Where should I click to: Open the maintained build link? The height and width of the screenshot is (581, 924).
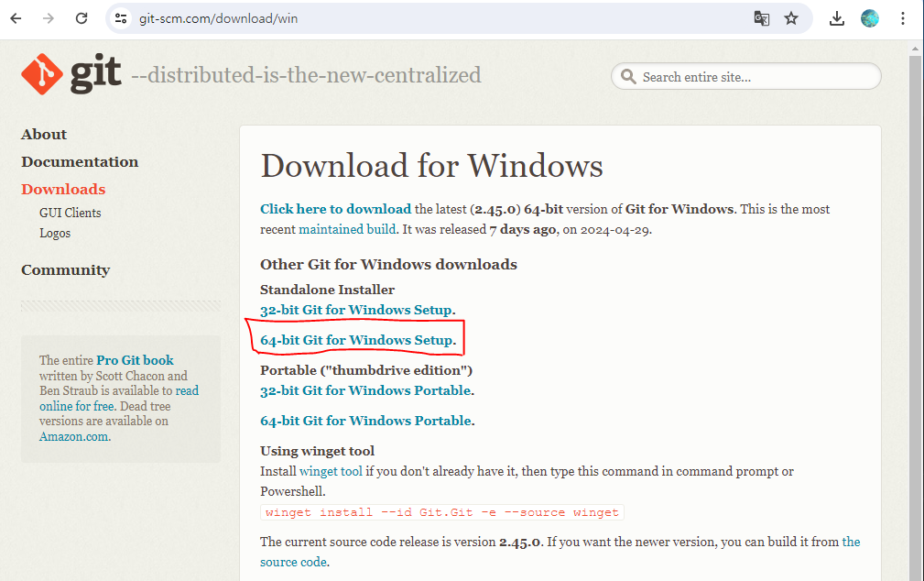[x=347, y=229]
